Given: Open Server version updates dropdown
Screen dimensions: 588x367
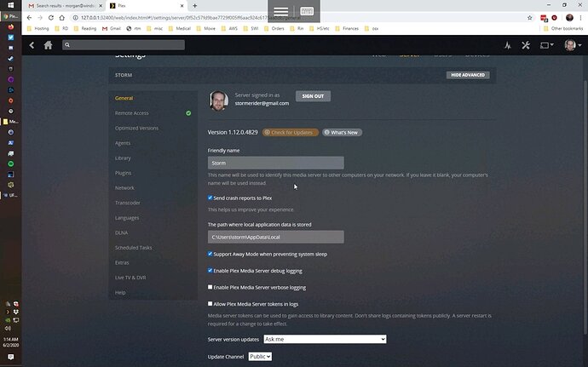Looking at the screenshot, I should (325, 339).
